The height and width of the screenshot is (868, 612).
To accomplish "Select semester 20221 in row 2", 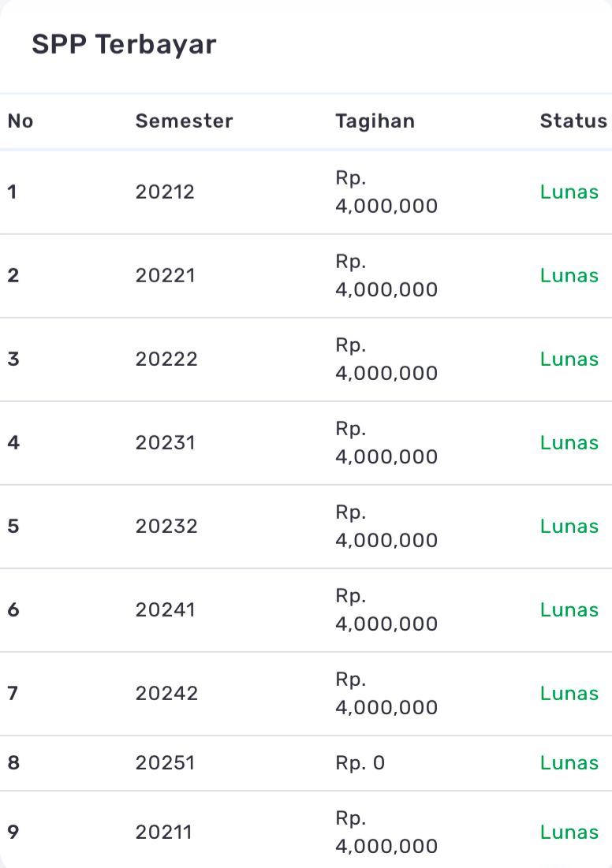I will (165, 276).
